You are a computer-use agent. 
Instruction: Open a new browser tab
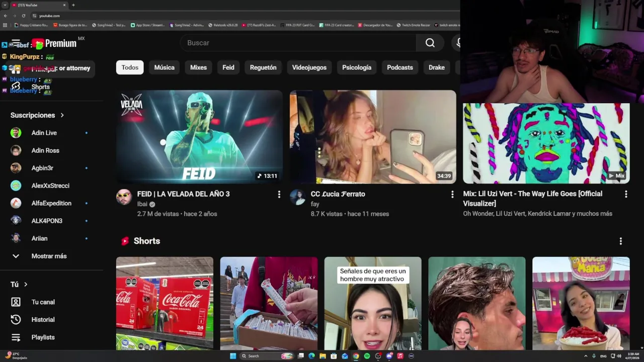[73, 5]
